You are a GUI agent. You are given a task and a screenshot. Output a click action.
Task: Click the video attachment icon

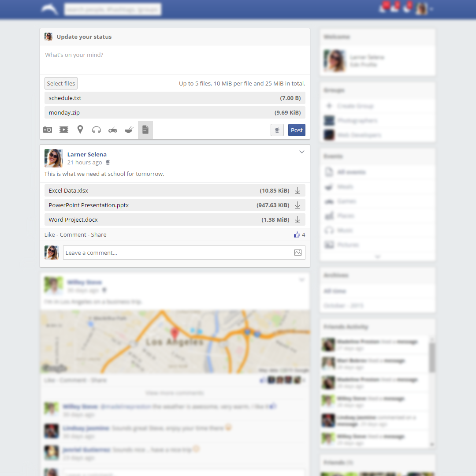tap(63, 130)
